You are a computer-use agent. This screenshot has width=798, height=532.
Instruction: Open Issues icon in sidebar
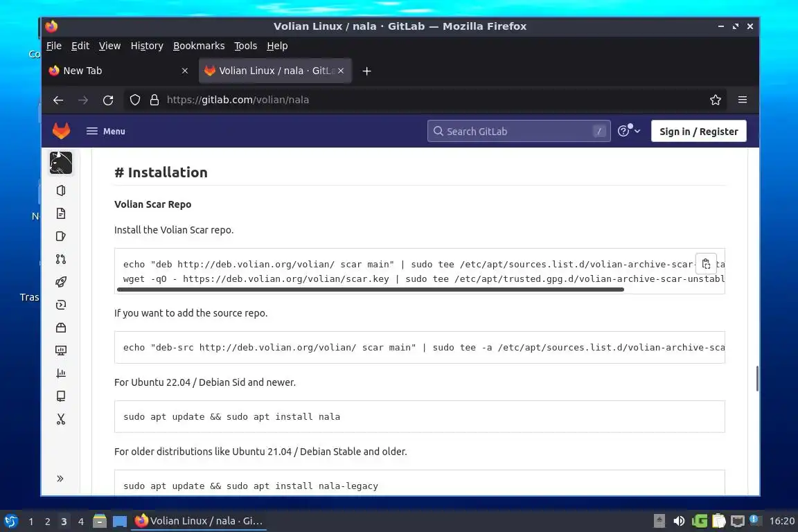pyautogui.click(x=60, y=236)
